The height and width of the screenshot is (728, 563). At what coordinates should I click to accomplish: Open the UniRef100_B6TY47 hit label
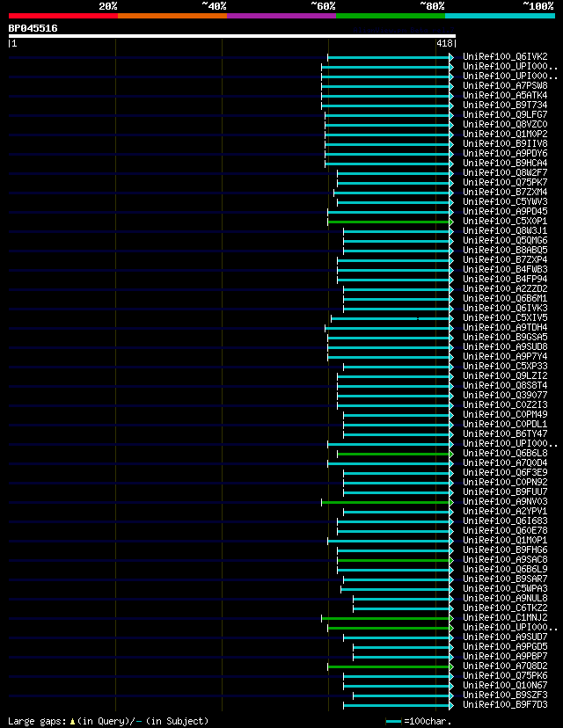click(x=506, y=434)
